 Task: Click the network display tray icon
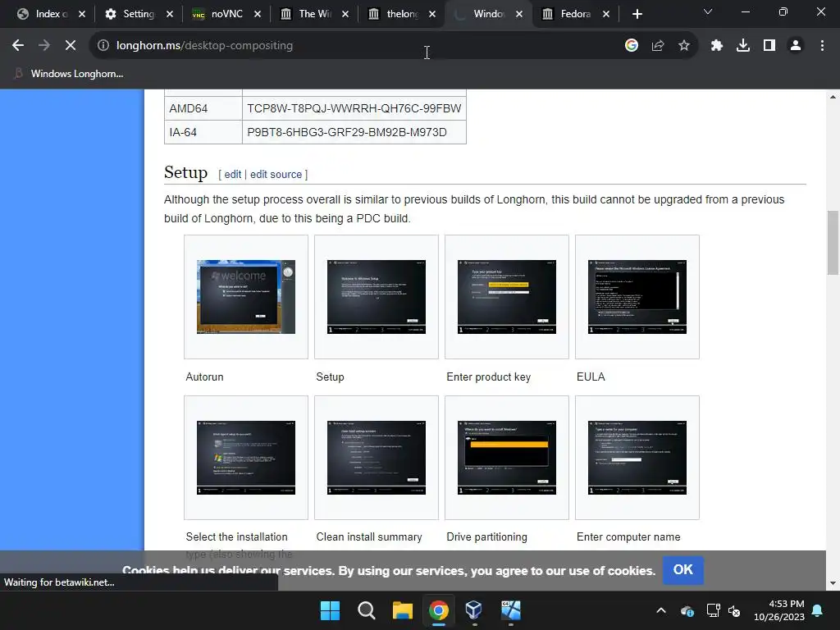coord(713,610)
